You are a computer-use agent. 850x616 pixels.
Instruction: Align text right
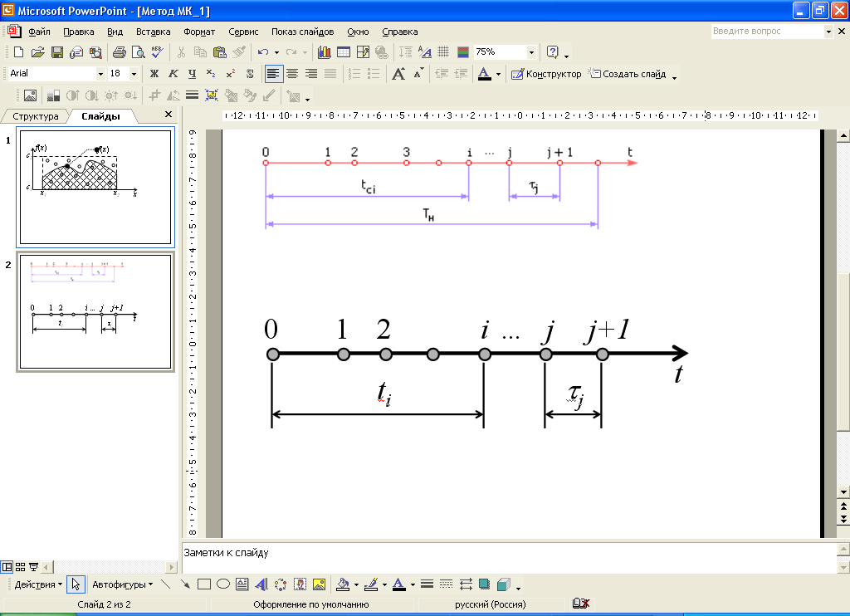[311, 74]
